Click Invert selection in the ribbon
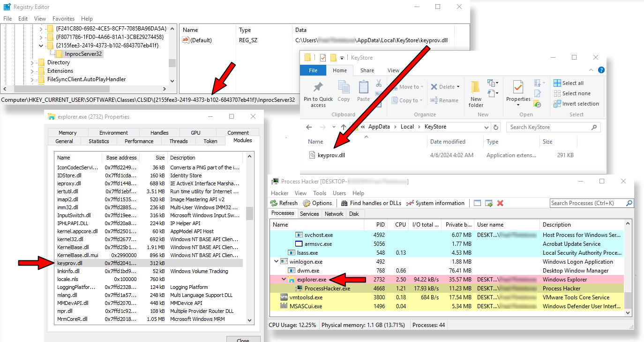This screenshot has width=644, height=342. point(576,104)
